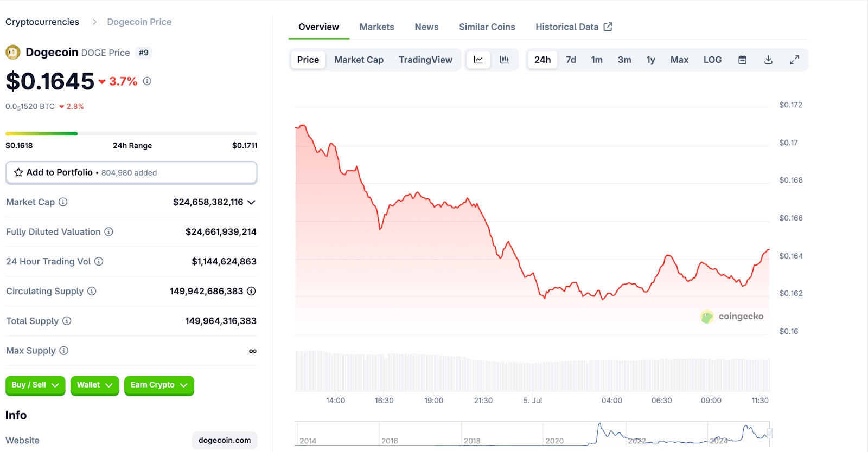Click the Cryptocurrencies breadcrumb link
Viewport: 868px width, 452px height.
click(x=42, y=22)
